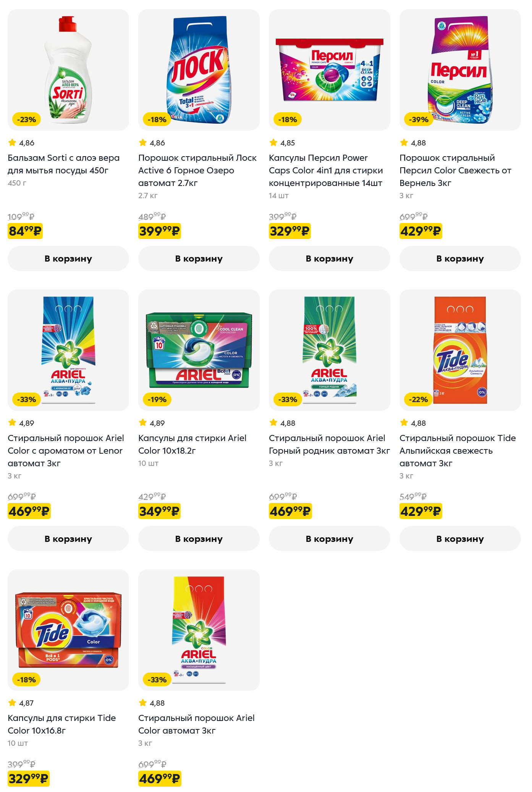Click the -22% discount badge on Tide powder
Image resolution: width=532 pixels, height=792 pixels.
(418, 399)
